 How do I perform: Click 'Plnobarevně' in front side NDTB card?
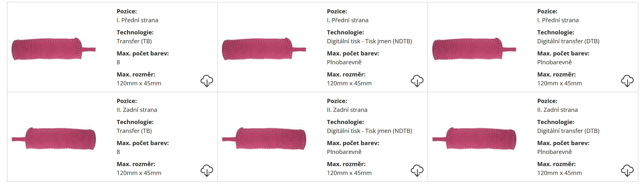click(x=344, y=62)
